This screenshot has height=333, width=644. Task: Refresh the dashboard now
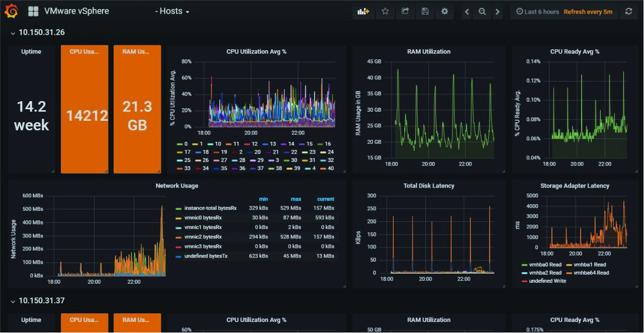click(628, 12)
